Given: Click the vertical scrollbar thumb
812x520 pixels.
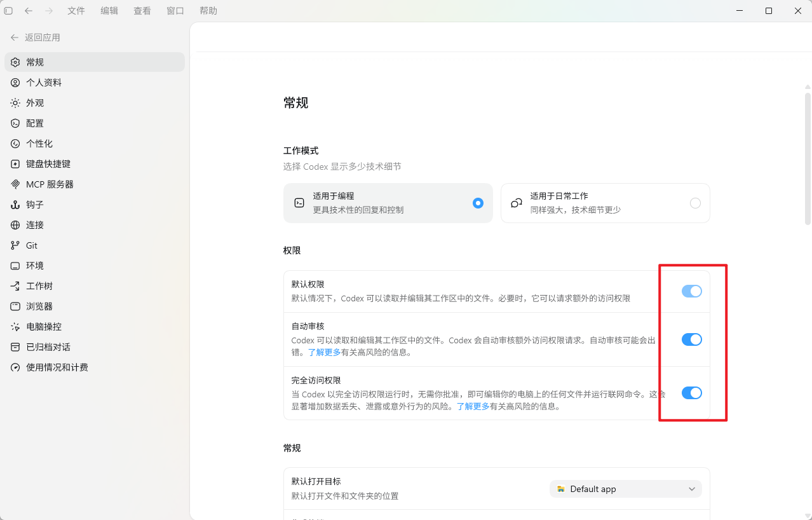Looking at the screenshot, I should [x=808, y=159].
